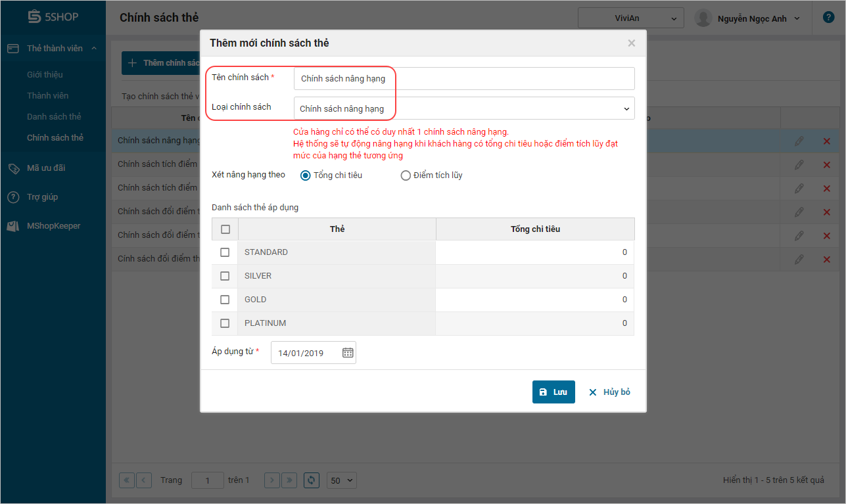Screen dimensions: 846x504
Task: Click STANDARD Tổng chi tiêu value cell
Action: click(x=535, y=252)
